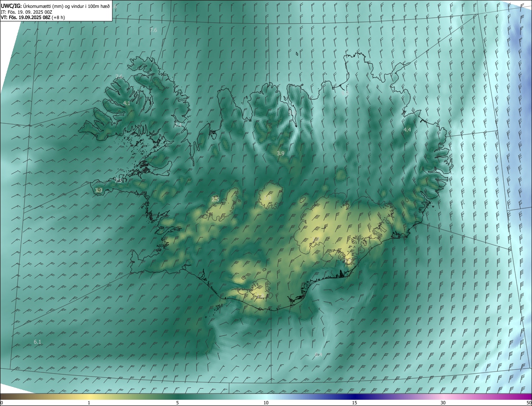Click the 6.1 value in the southwest ocean

[x=37, y=342]
